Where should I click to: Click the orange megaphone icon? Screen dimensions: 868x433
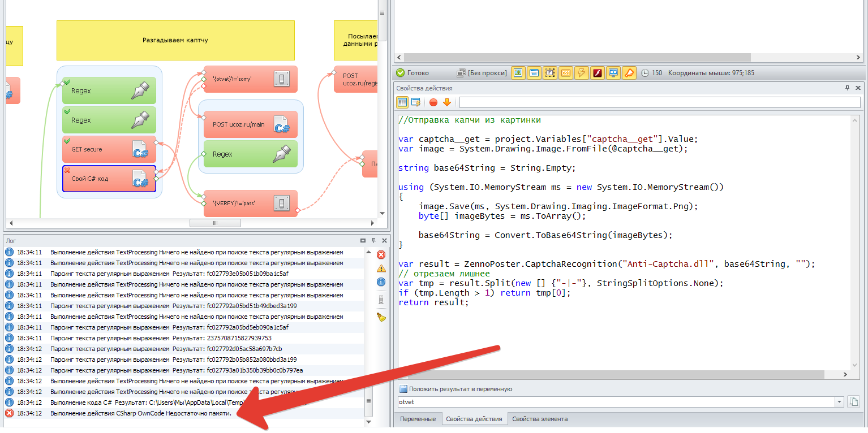pos(629,73)
